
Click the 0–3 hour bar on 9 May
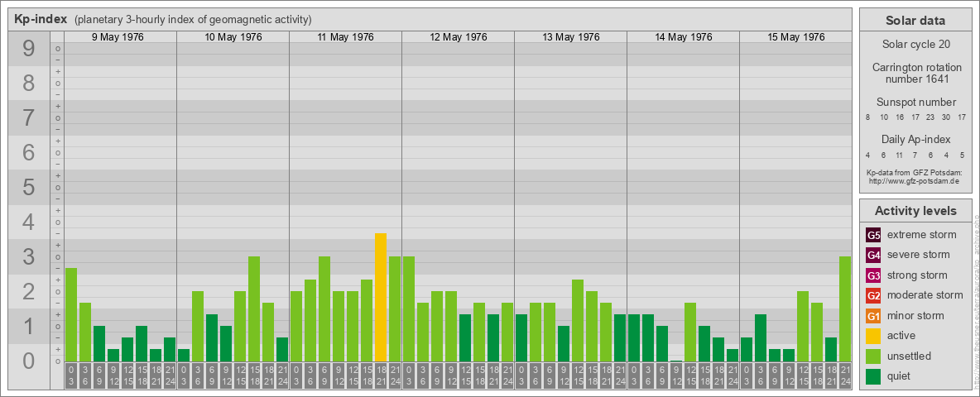click(x=71, y=314)
